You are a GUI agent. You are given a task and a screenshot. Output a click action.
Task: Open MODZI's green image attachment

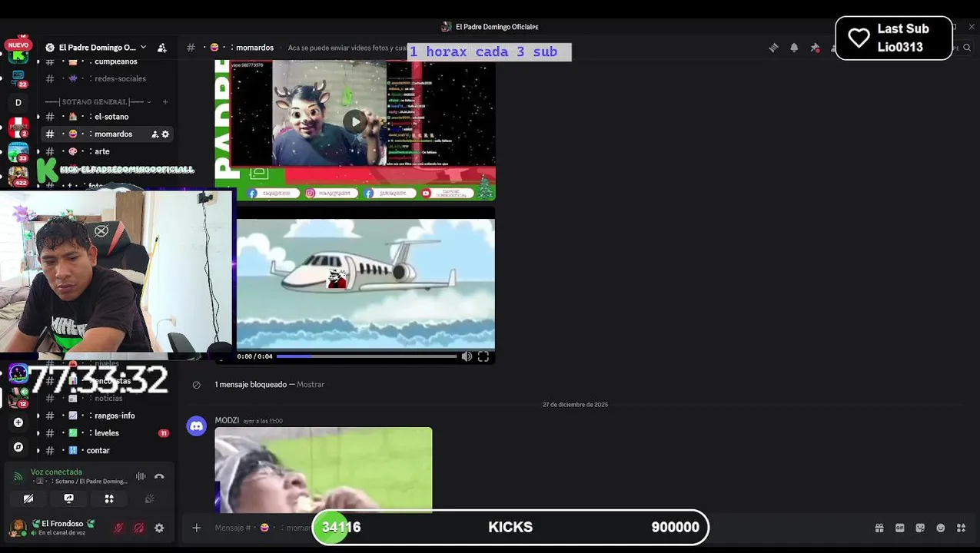pyautogui.click(x=324, y=469)
